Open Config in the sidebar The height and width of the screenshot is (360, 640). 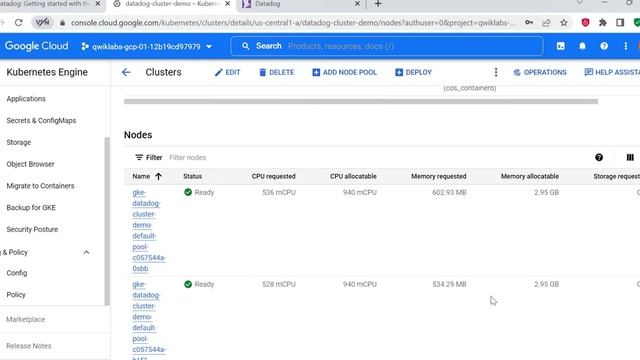click(17, 273)
